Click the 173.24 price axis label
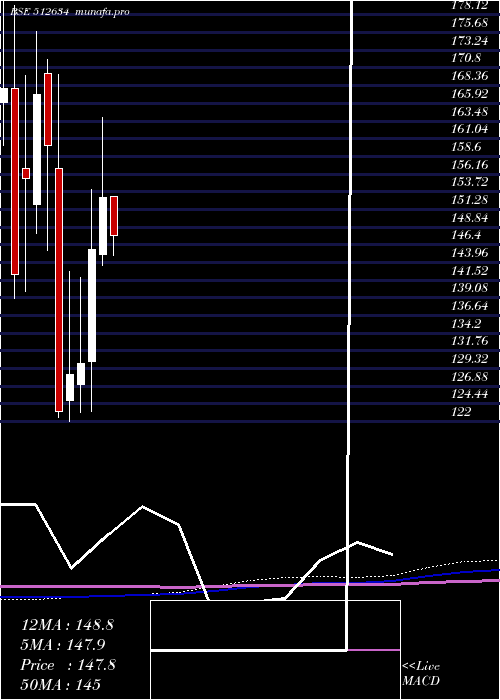Screen dimensions: 500x700 [469, 40]
